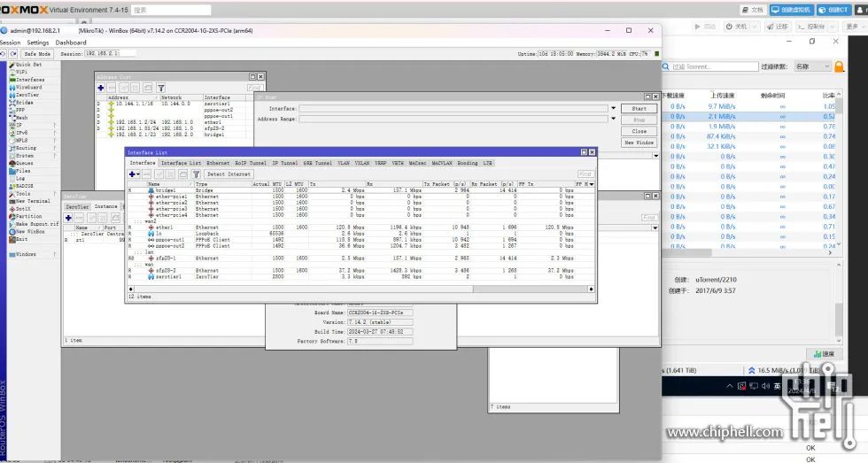This screenshot has height=463, width=868.
Task: Click the redo arrow in WinBox toolbar
Action: pyautogui.click(x=13, y=54)
